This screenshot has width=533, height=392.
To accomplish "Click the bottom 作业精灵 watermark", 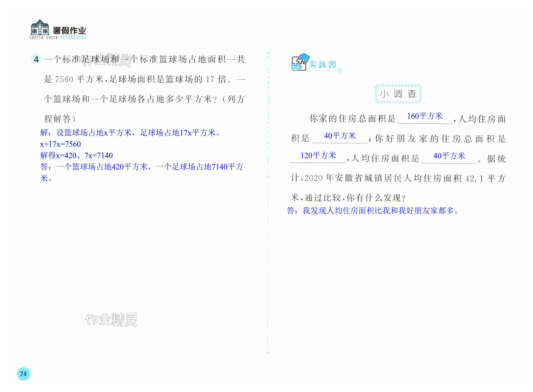I will click(x=111, y=319).
